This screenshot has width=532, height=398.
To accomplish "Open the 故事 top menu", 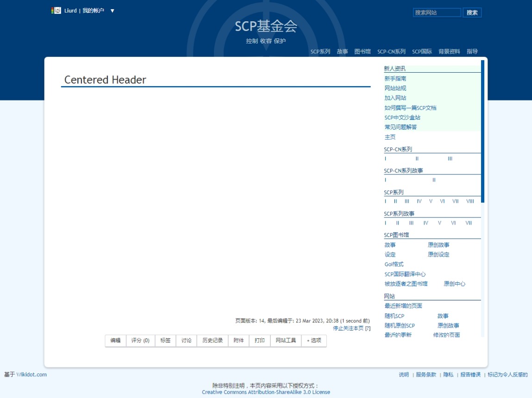I will click(342, 51).
